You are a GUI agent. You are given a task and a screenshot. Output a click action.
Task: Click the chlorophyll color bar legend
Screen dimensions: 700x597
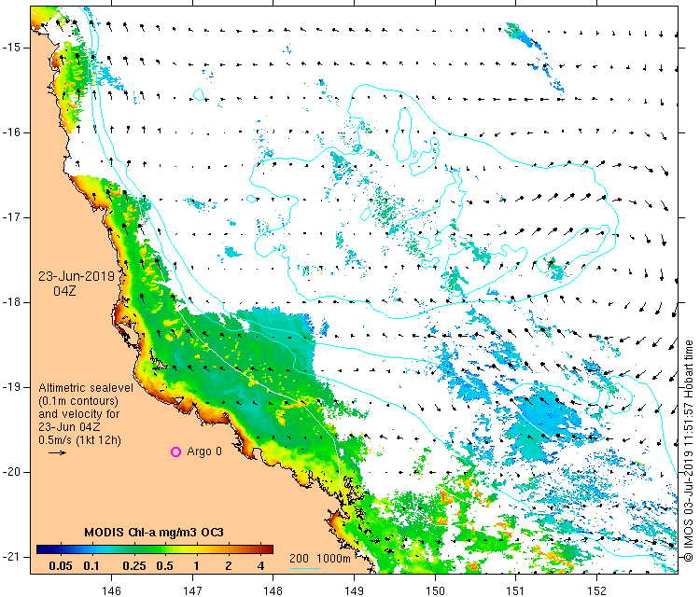point(155,549)
